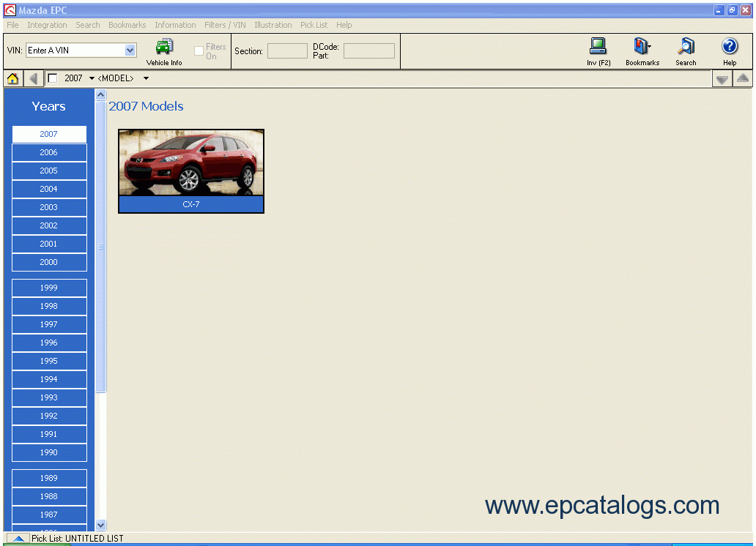
Task: Select year 1996 in the Years list
Action: click(x=49, y=343)
